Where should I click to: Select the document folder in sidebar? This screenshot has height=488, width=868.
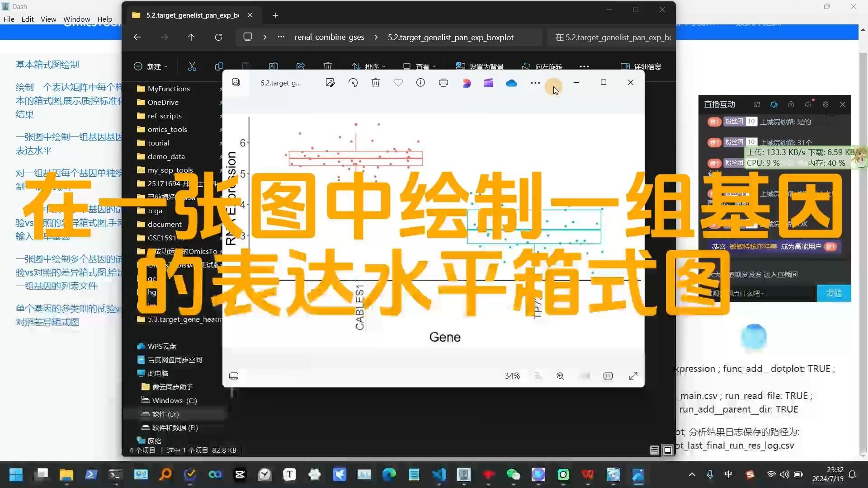(x=165, y=224)
